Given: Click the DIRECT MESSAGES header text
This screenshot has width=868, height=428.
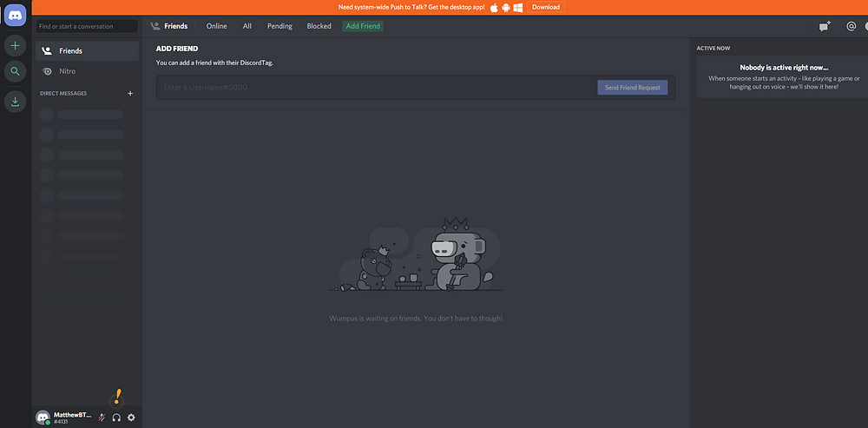Looking at the screenshot, I should tap(63, 94).
